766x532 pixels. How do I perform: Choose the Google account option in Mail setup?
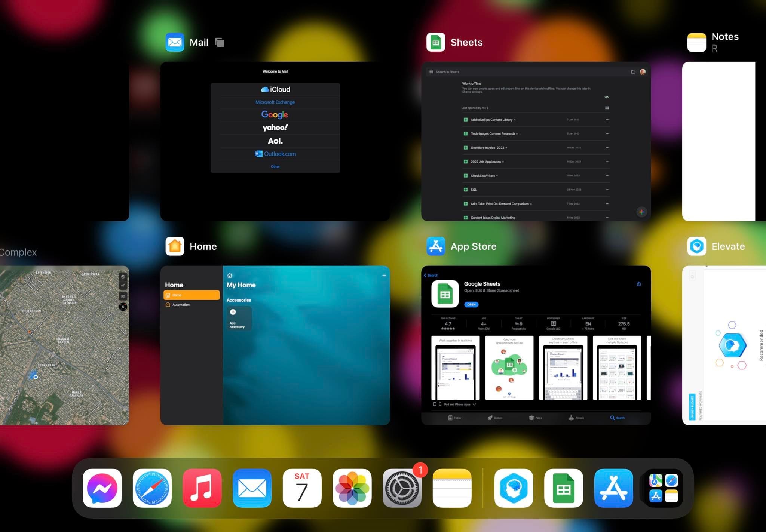click(275, 114)
